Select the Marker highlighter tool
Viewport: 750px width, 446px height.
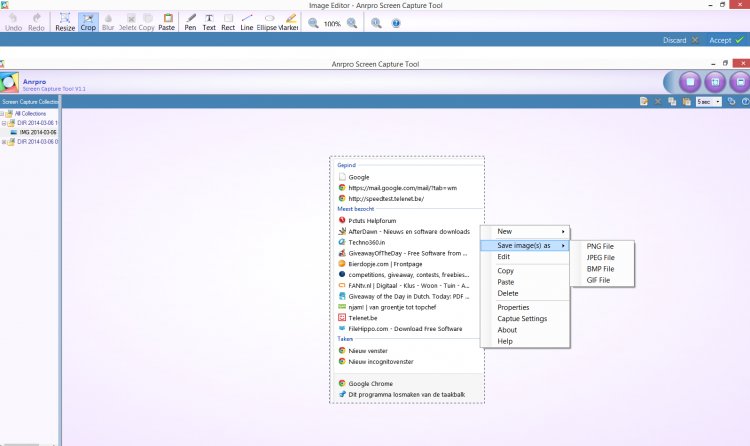[291, 22]
